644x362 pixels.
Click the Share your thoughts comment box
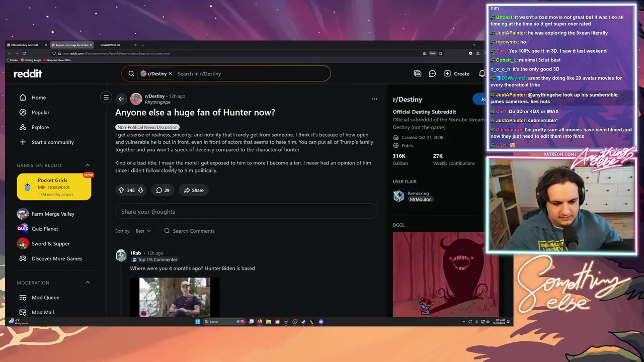247,212
